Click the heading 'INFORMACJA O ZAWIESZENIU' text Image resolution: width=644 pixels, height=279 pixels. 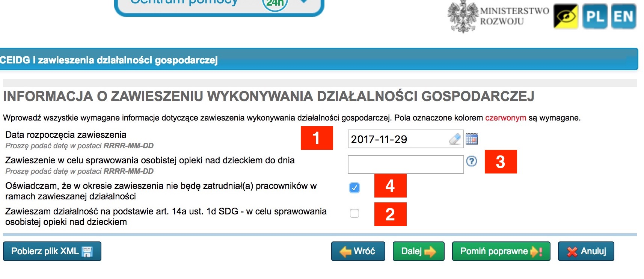[x=268, y=97]
